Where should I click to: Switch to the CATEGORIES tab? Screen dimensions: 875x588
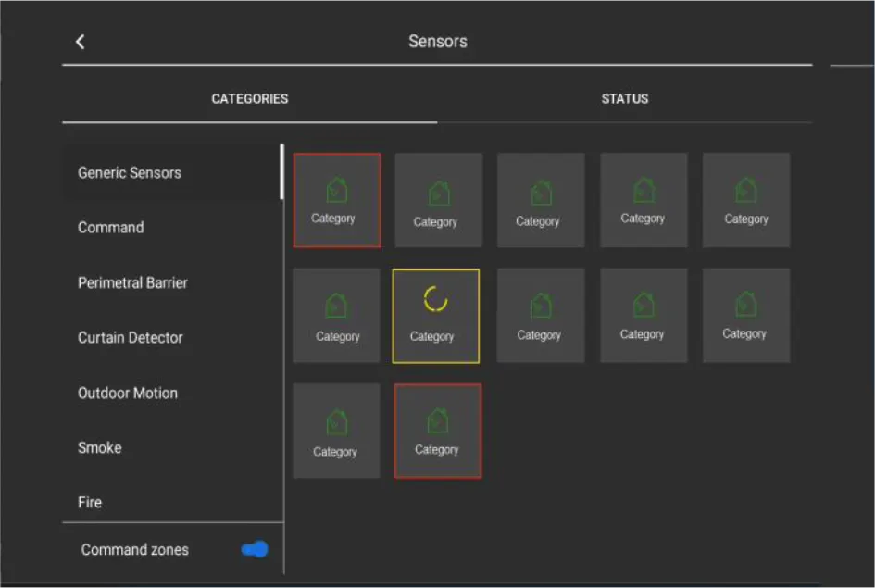[249, 99]
